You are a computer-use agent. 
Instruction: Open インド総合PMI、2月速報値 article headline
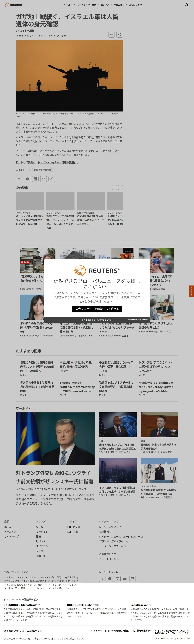tap(117, 490)
